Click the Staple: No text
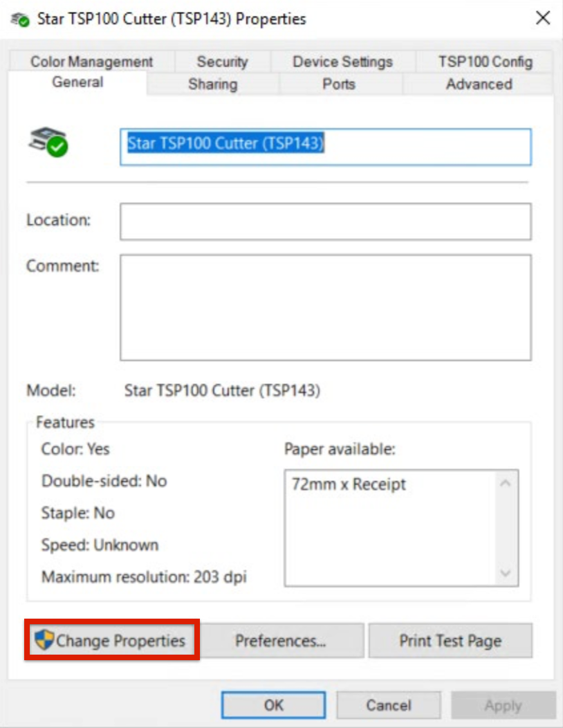The width and height of the screenshot is (563, 728). click(77, 513)
